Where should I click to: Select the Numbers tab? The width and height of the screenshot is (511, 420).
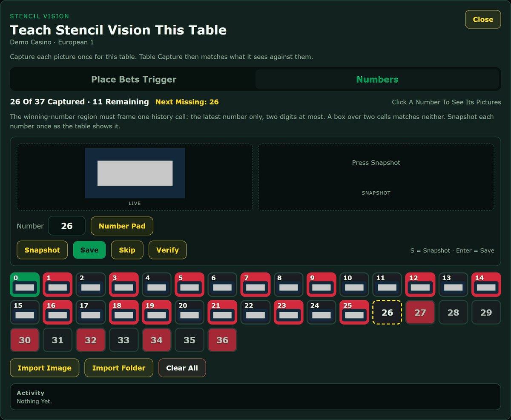377,79
